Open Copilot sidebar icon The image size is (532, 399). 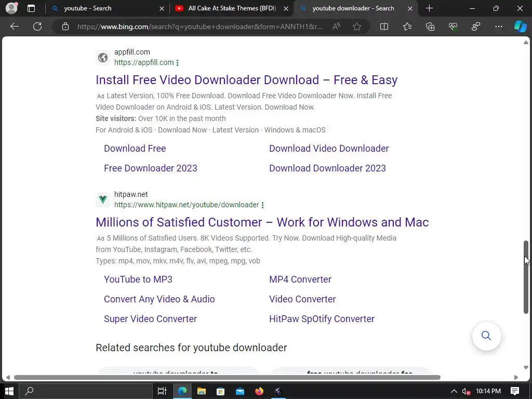point(520,26)
